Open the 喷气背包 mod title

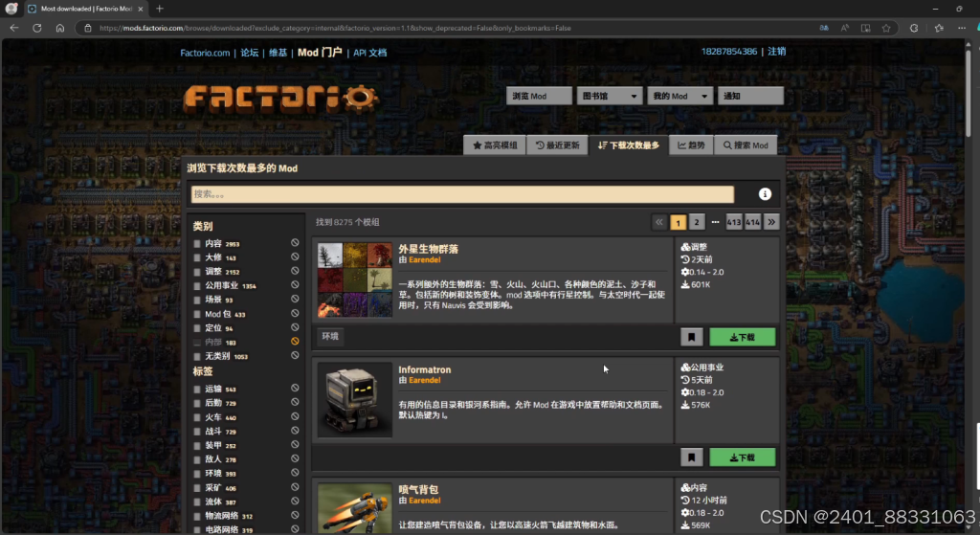coord(418,489)
